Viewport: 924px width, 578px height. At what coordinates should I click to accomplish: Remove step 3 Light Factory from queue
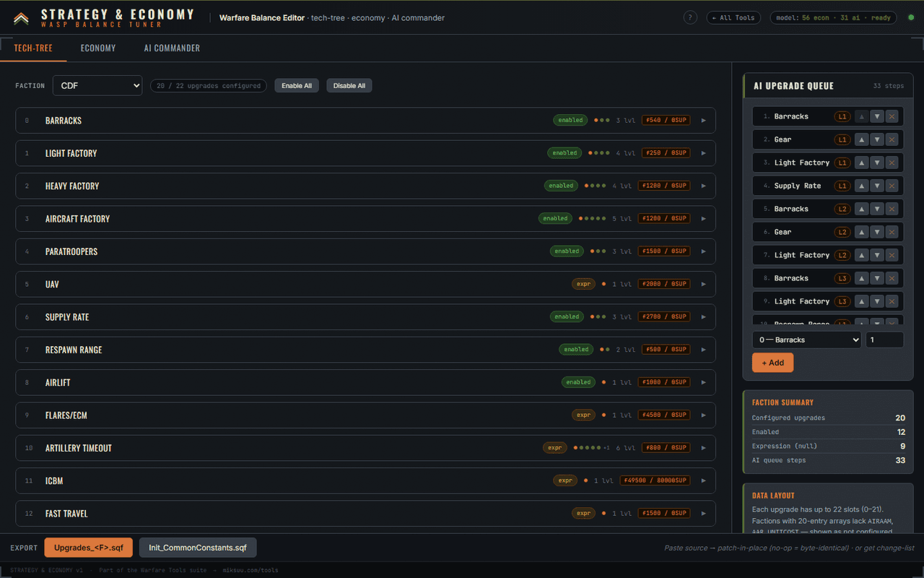[892, 163]
